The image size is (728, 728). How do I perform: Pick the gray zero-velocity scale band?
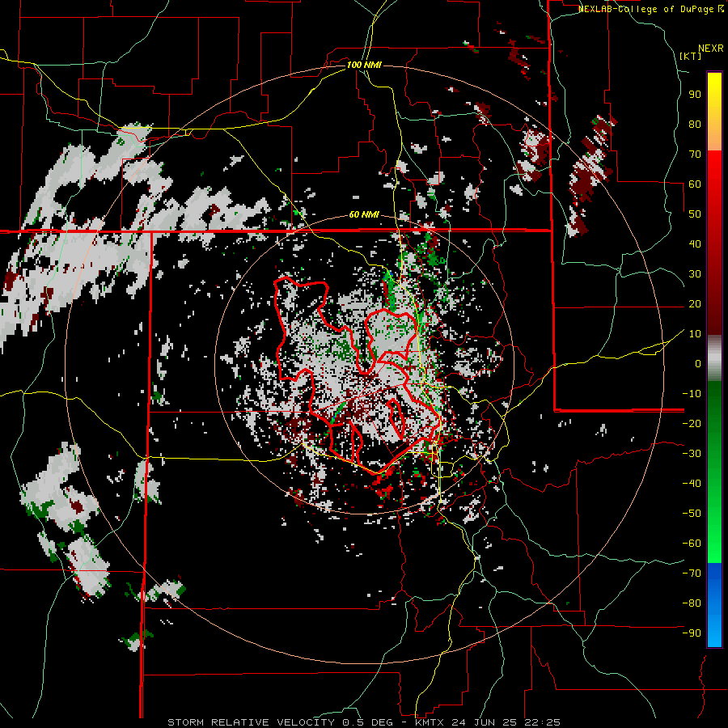pos(714,359)
